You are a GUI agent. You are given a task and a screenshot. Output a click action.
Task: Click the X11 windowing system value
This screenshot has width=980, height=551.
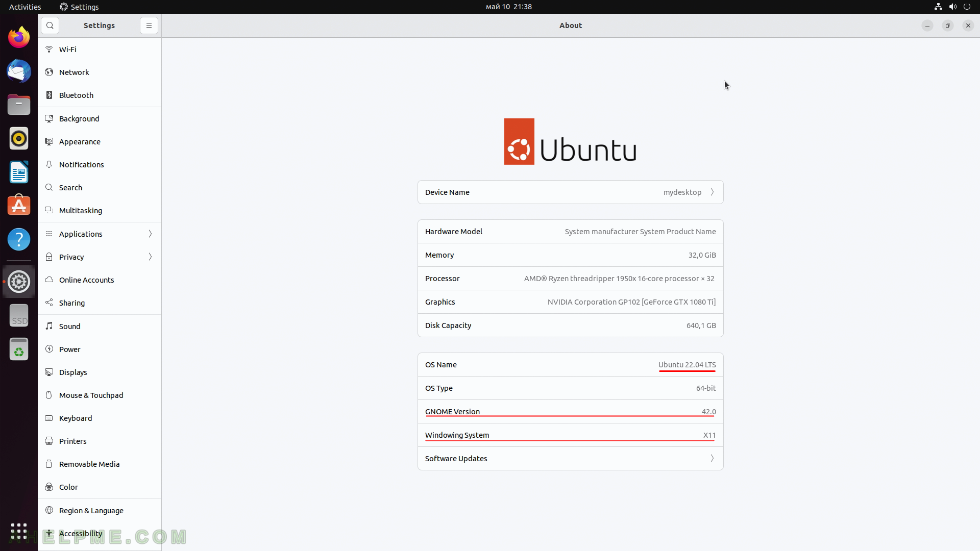pos(709,435)
